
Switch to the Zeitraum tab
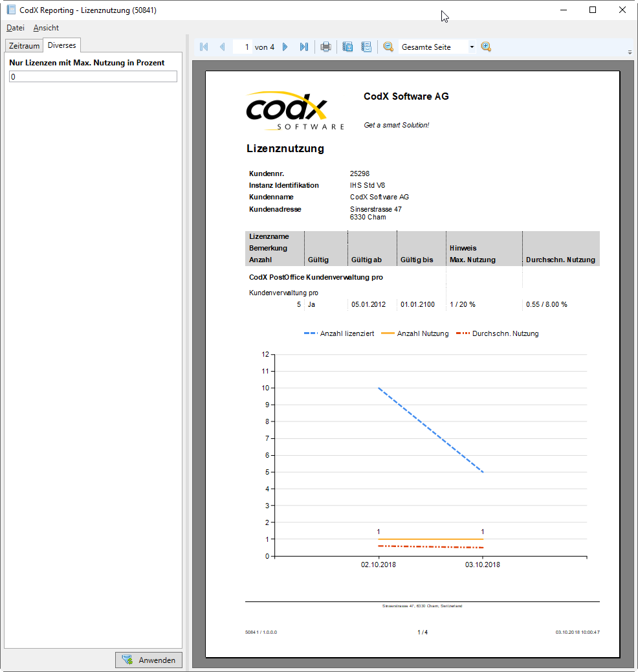click(x=24, y=45)
